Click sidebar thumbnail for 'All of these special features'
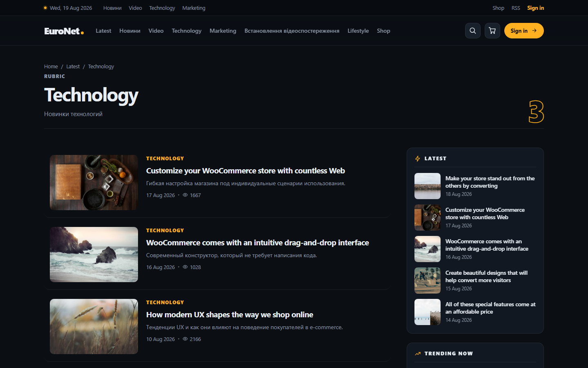Viewport: 588px width, 368px height. click(x=428, y=312)
